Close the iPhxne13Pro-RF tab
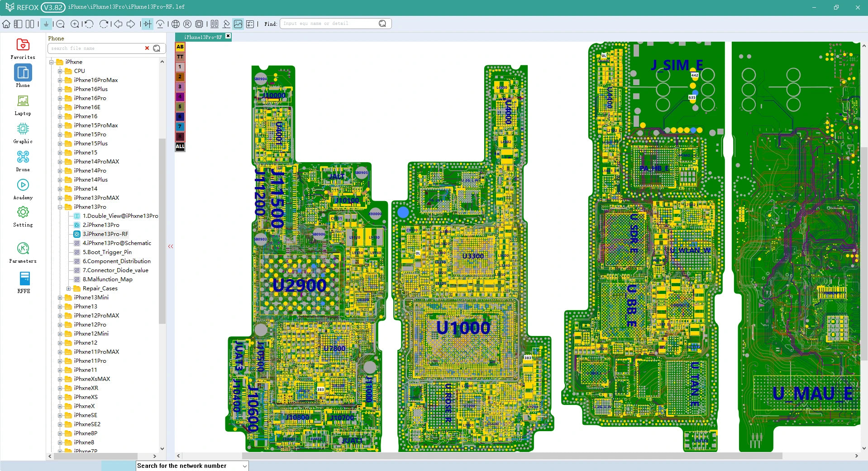The width and height of the screenshot is (868, 471). 228,36
